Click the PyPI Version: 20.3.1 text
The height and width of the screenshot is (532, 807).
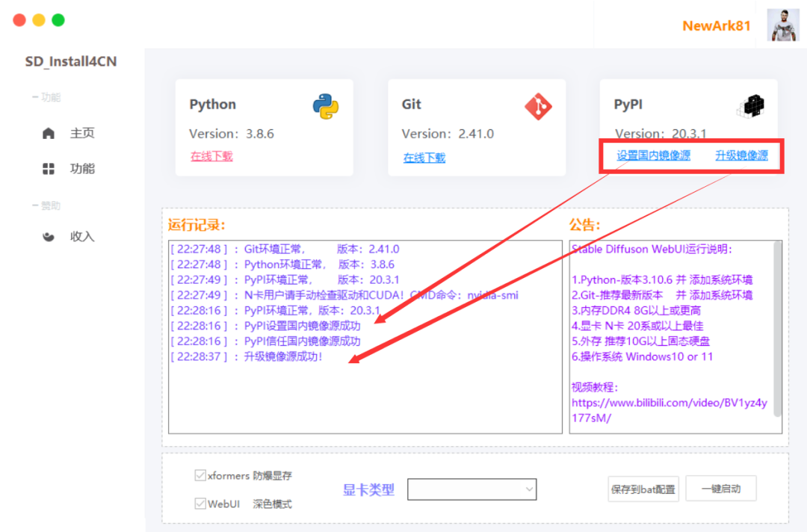661,133
